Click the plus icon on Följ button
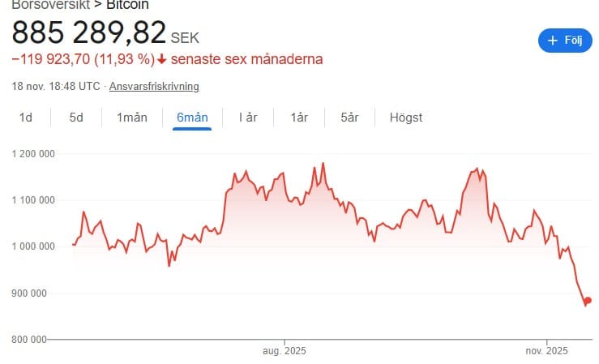 click(554, 41)
